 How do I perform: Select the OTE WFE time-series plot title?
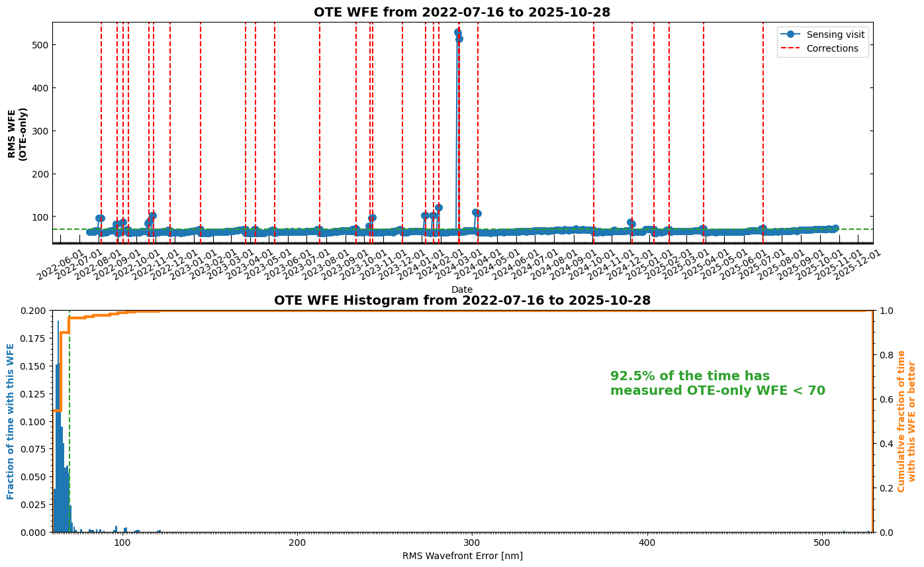[461, 11]
